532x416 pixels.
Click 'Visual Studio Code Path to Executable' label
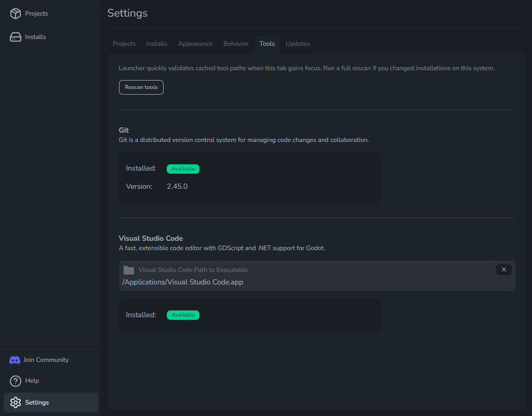click(193, 270)
